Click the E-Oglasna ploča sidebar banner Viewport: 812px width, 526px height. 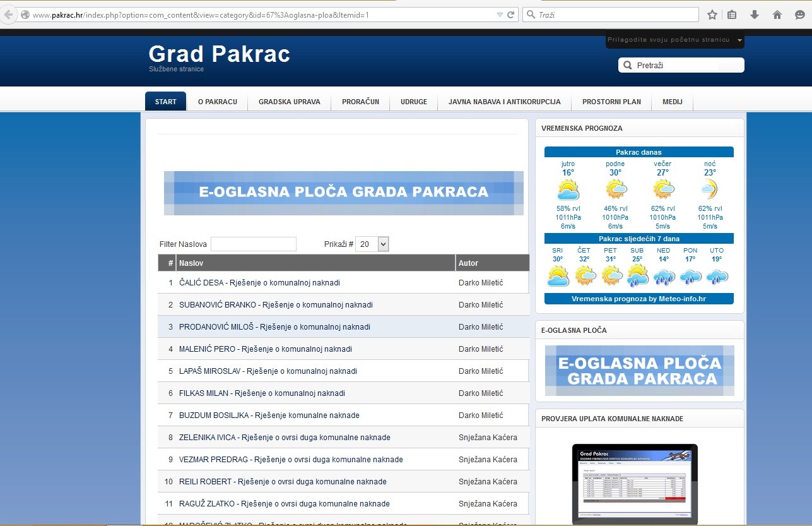pyautogui.click(x=639, y=371)
